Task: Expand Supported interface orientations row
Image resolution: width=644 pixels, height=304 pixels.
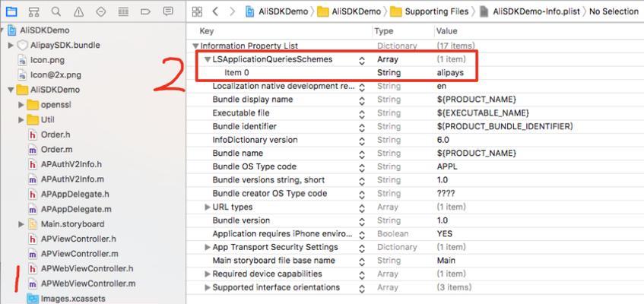Action: (208, 287)
